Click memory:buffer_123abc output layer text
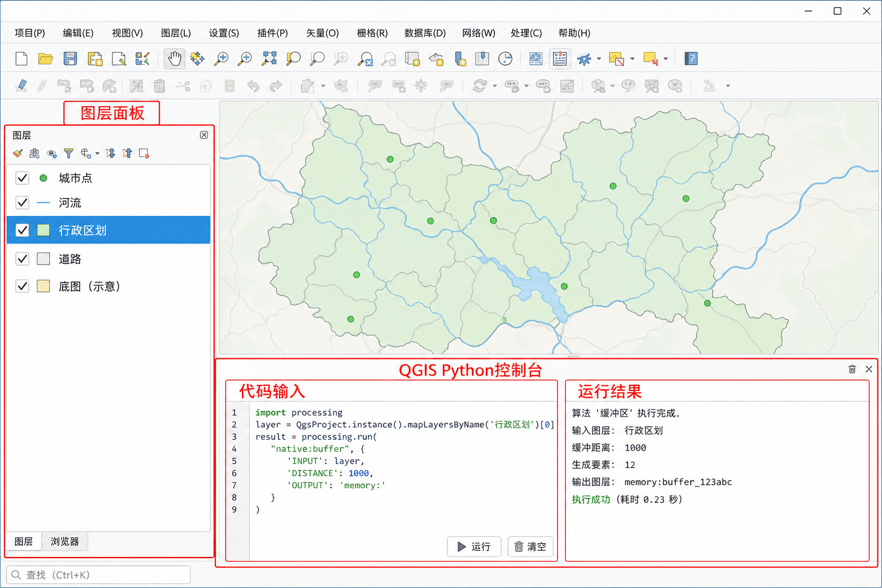This screenshot has height=588, width=882. click(678, 482)
